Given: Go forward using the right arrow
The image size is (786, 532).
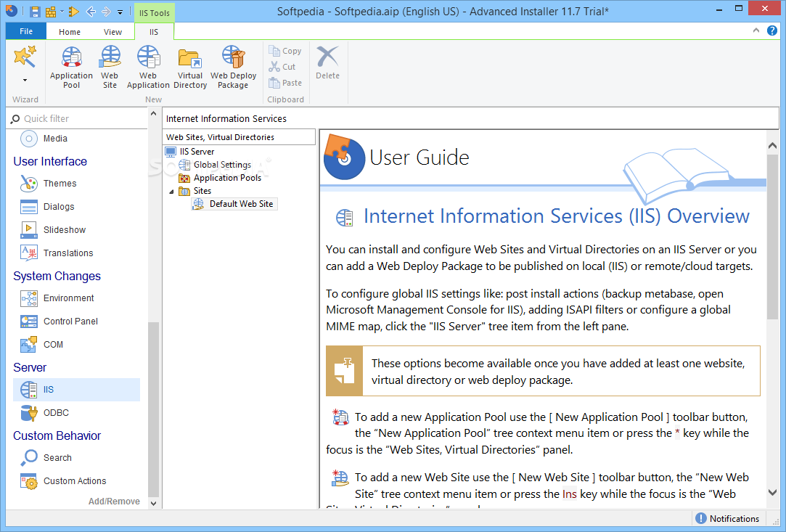Looking at the screenshot, I should (106, 11).
